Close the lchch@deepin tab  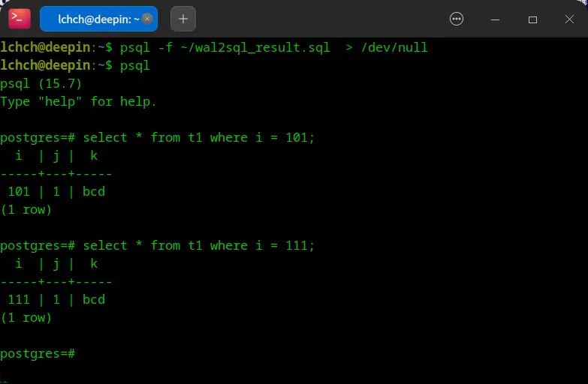click(x=146, y=19)
